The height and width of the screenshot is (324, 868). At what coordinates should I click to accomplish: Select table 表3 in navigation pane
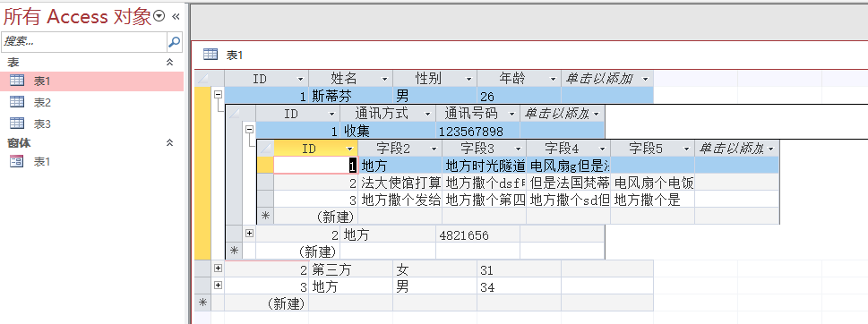point(92,124)
